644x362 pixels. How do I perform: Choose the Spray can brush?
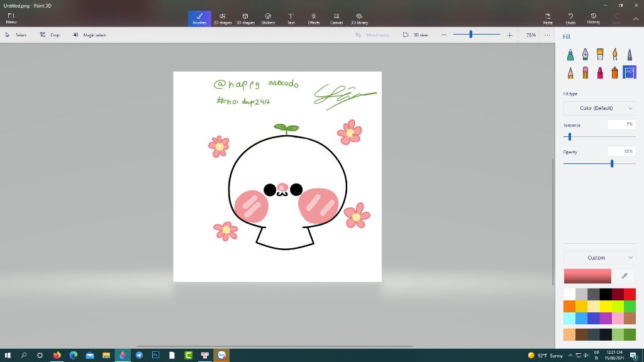(x=614, y=73)
